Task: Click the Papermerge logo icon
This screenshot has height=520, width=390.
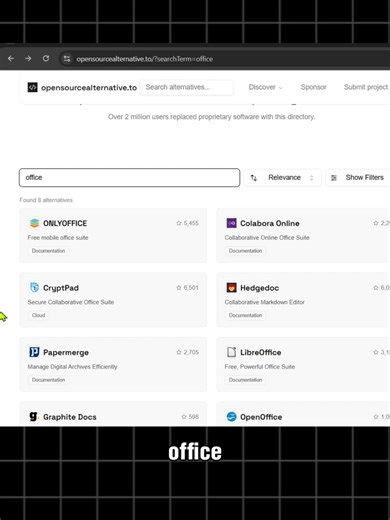Action: [34, 352]
